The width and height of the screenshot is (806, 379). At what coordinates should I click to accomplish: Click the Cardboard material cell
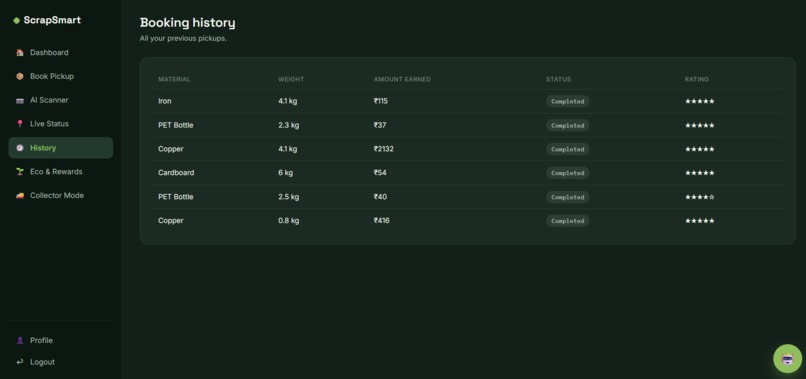pyautogui.click(x=176, y=173)
